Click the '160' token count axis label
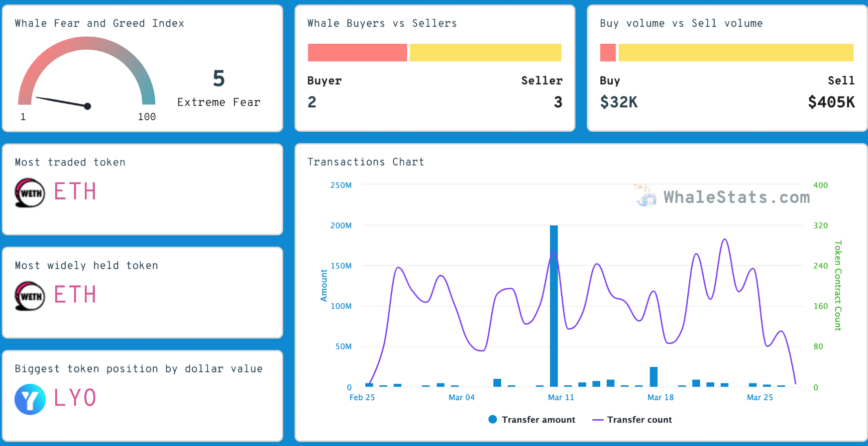This screenshot has height=446, width=868. (x=821, y=306)
